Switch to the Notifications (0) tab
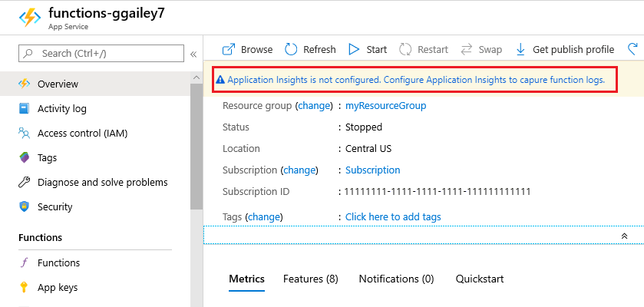 pos(396,279)
